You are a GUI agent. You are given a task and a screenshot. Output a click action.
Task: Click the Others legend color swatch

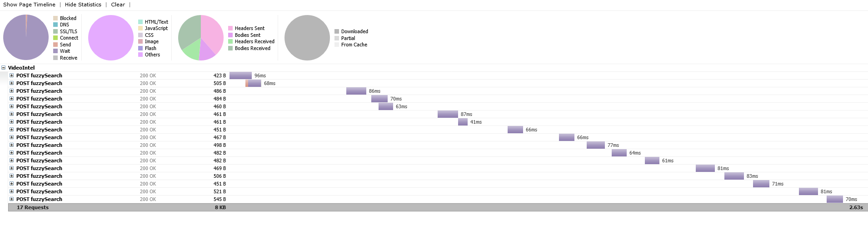point(140,55)
